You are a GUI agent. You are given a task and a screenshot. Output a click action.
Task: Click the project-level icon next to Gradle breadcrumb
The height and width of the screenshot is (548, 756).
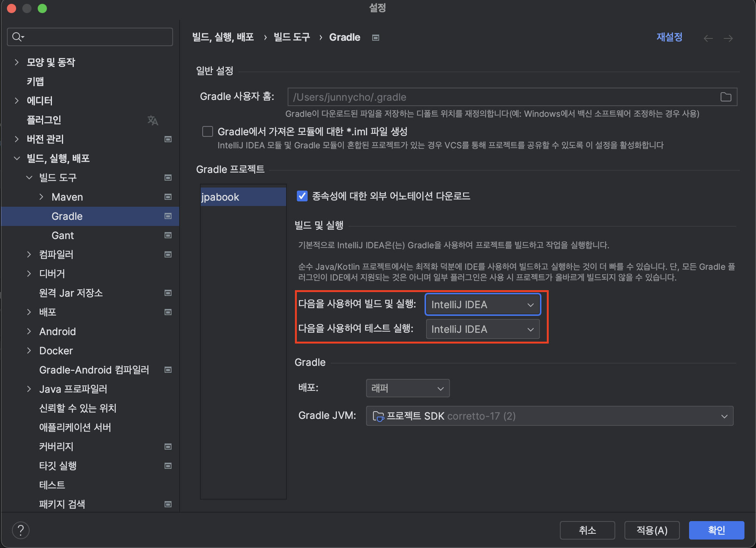(376, 38)
